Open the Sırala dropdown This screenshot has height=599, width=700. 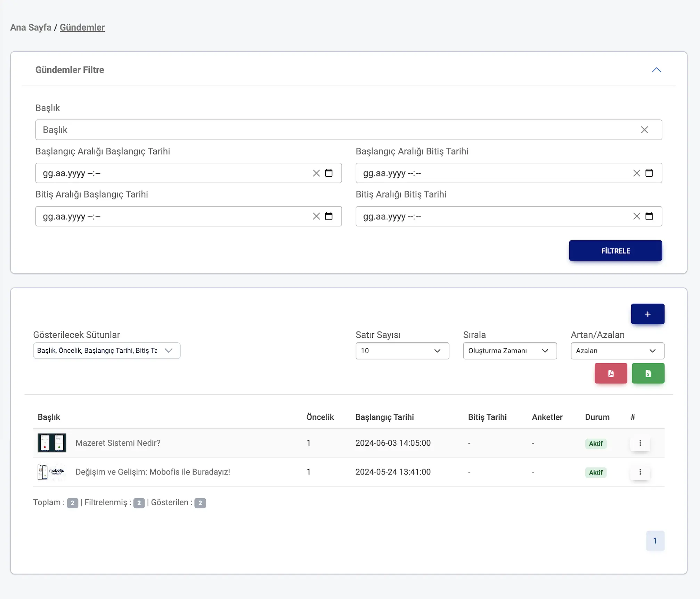(x=510, y=351)
